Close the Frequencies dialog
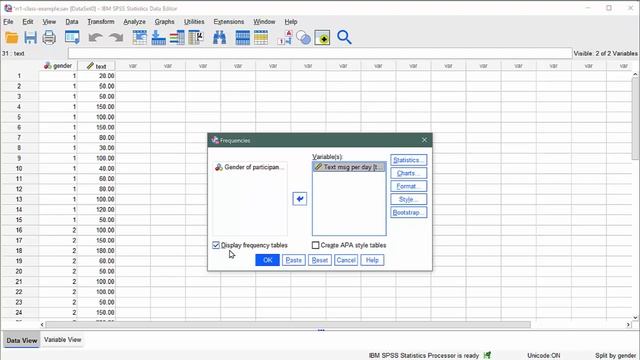The width and height of the screenshot is (640, 360). tap(424, 140)
